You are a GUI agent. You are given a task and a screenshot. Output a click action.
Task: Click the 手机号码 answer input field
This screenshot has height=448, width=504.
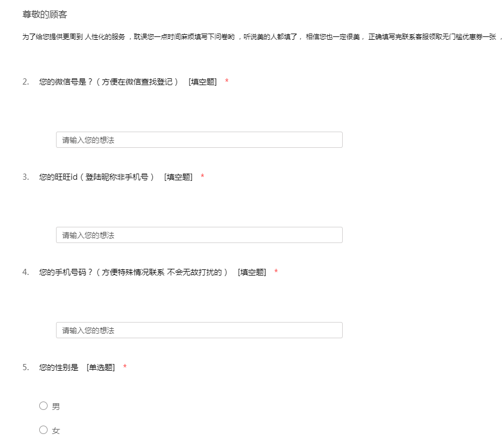[x=199, y=330]
